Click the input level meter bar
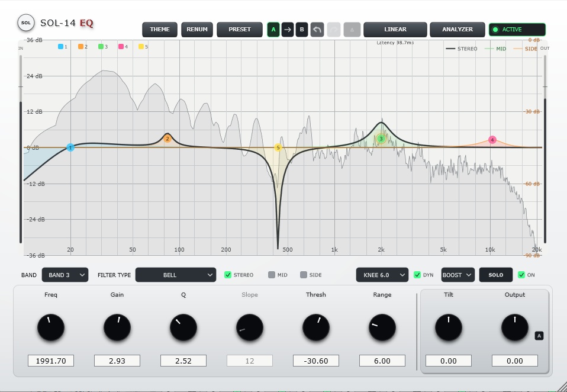Image resolution: width=567 pixels, height=392 pixels. click(x=21, y=149)
